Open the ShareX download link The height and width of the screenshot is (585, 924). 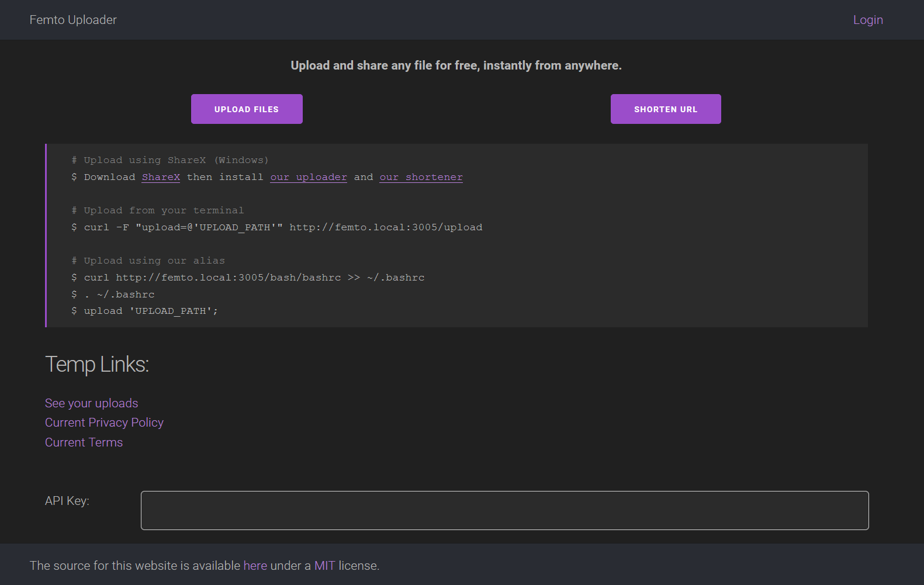(161, 177)
